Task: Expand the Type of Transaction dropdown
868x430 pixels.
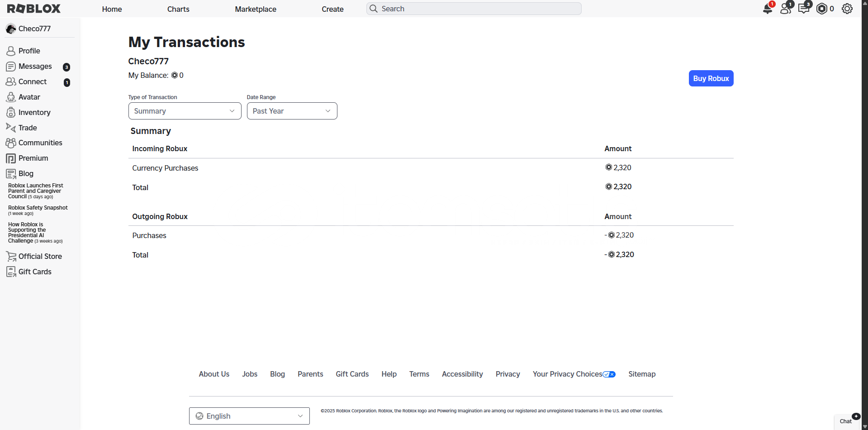Action: (185, 111)
